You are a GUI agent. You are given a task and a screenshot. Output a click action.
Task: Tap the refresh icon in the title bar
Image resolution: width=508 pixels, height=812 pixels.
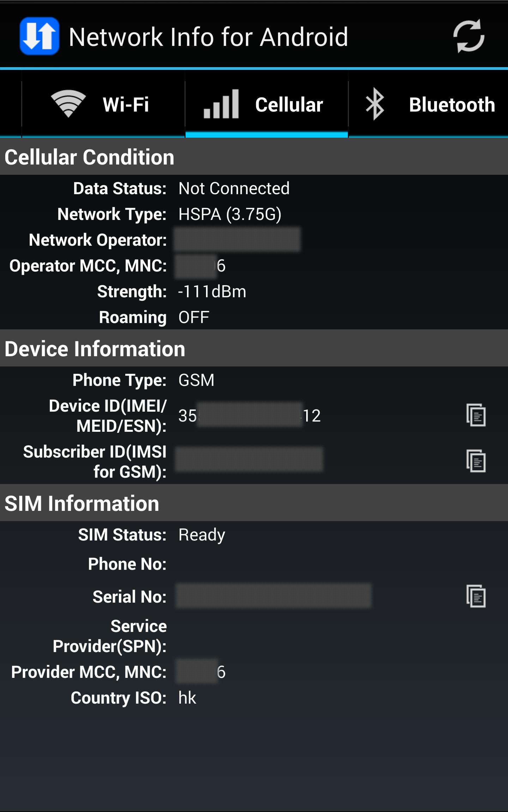(468, 36)
